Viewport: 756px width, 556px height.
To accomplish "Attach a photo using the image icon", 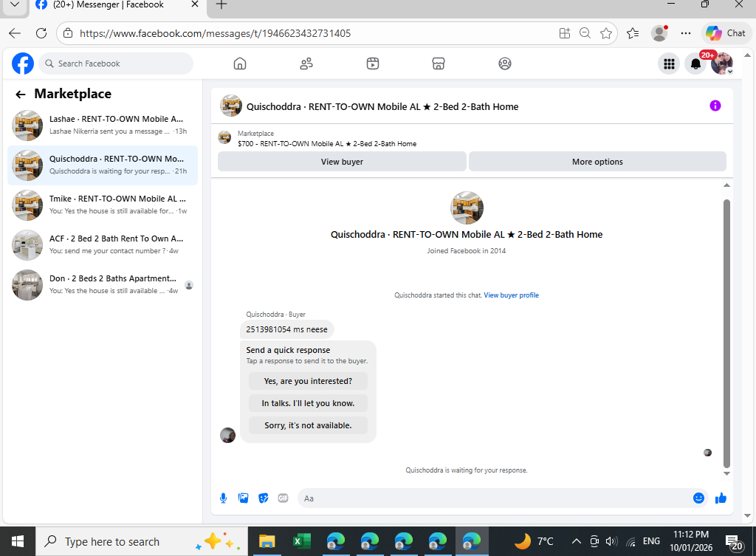I will [243, 498].
